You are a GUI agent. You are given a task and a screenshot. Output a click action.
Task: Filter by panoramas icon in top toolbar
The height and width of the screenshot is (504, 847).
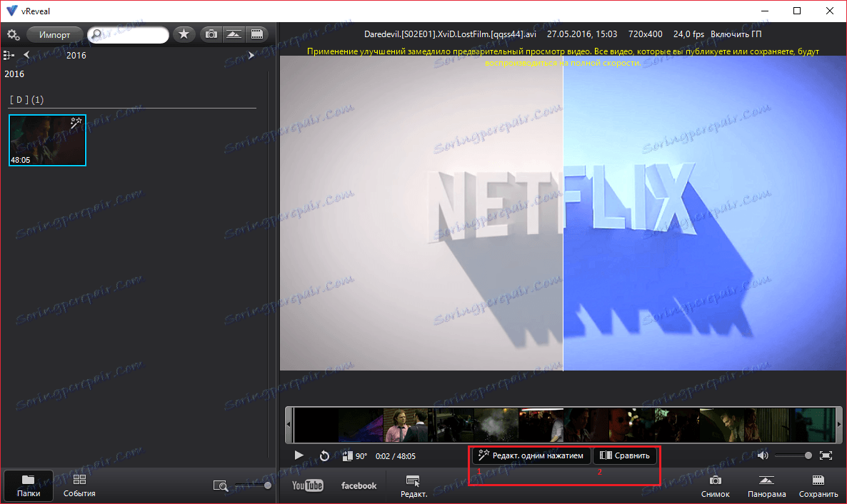pos(234,34)
